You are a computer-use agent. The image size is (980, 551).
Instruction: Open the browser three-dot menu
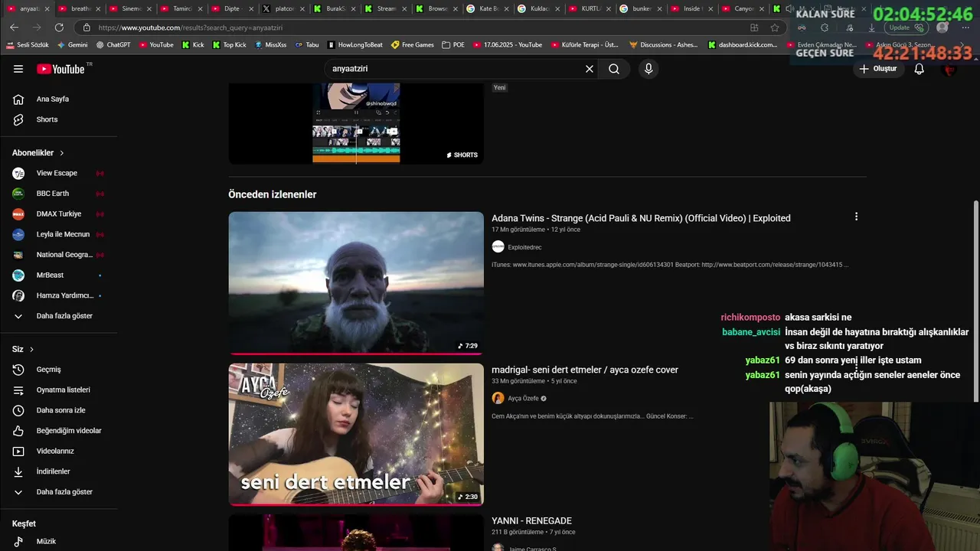[965, 28]
